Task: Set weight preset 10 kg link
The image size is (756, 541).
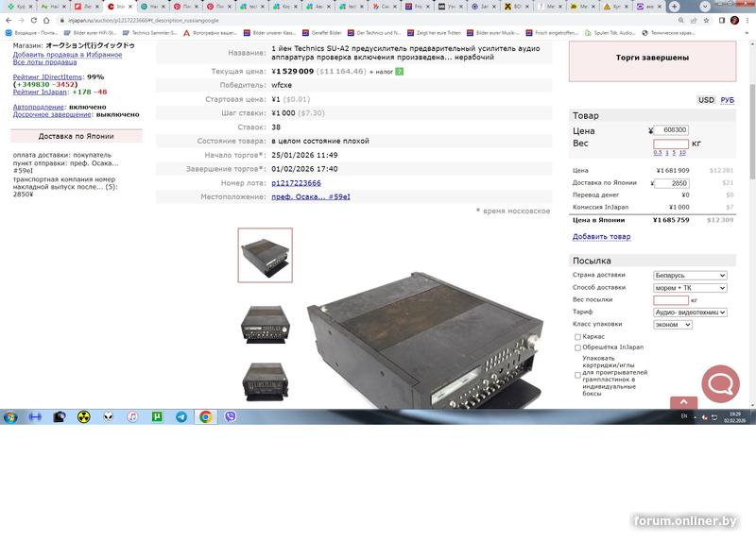Action: (x=682, y=153)
